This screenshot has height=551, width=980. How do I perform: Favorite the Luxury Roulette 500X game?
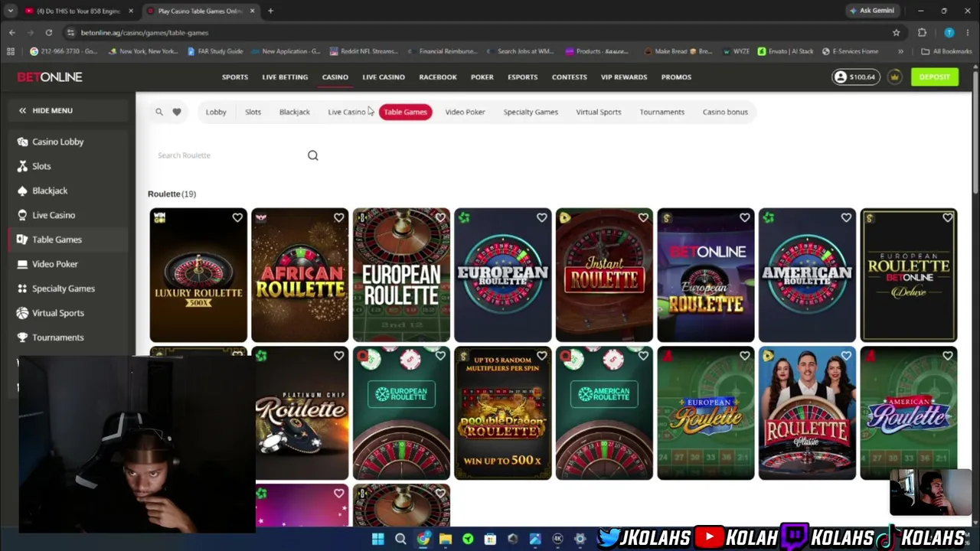click(237, 218)
